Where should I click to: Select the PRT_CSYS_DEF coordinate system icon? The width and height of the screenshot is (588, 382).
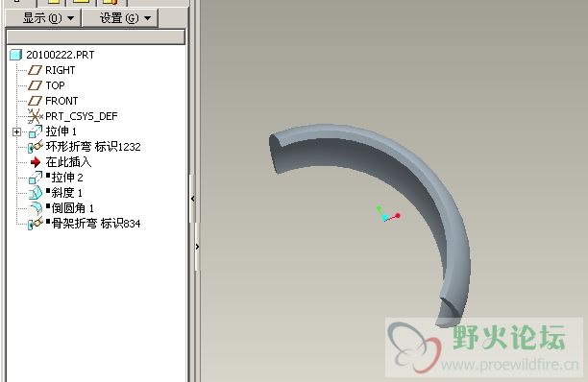36,116
